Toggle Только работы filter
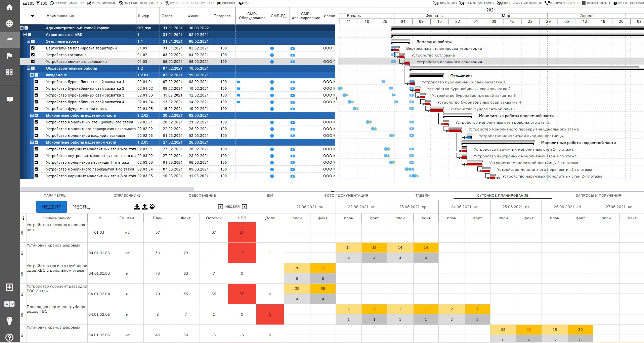This screenshot has width=644, height=343. click(596, 3)
